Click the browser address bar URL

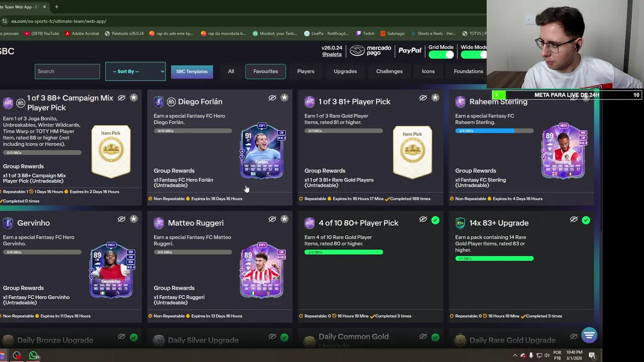click(58, 21)
